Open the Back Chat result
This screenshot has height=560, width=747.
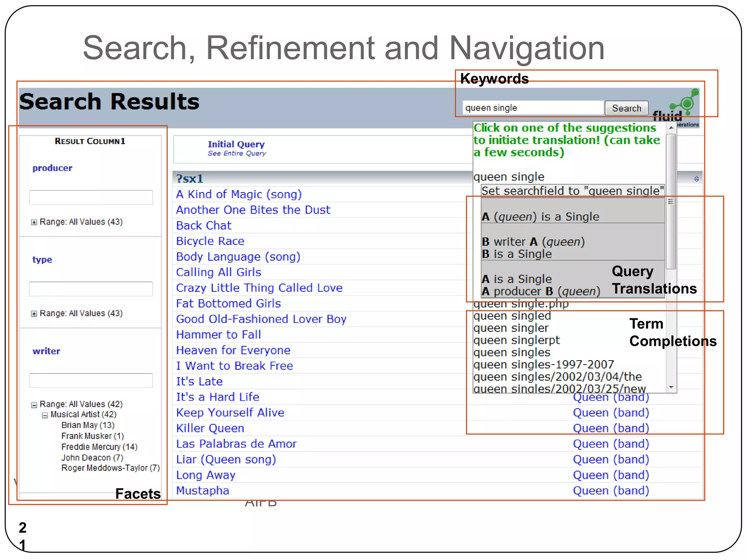pos(204,226)
